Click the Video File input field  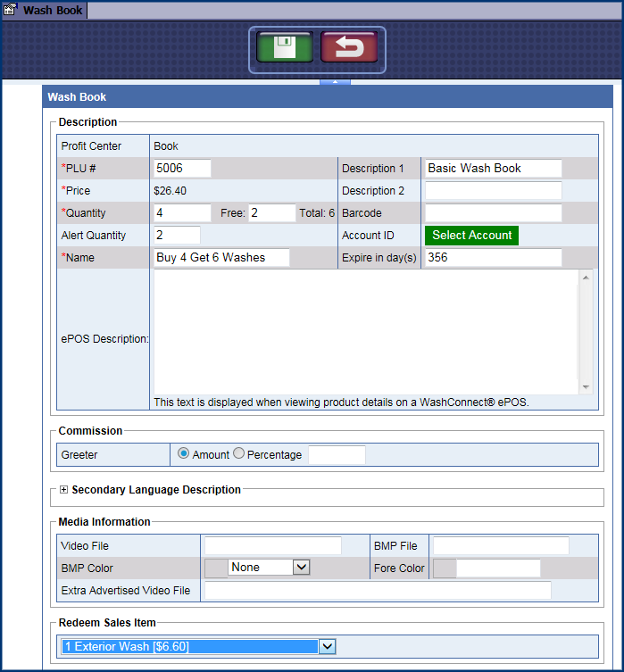tap(272, 546)
